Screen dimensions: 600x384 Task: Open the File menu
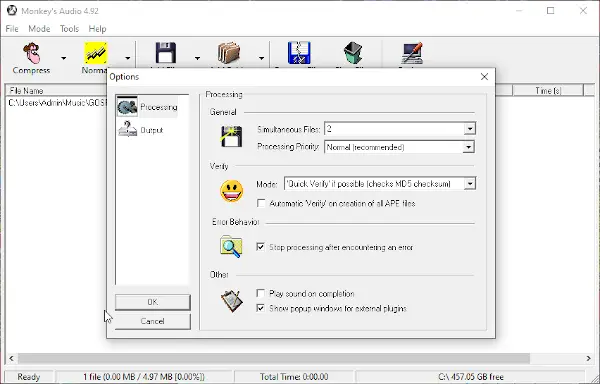12,29
